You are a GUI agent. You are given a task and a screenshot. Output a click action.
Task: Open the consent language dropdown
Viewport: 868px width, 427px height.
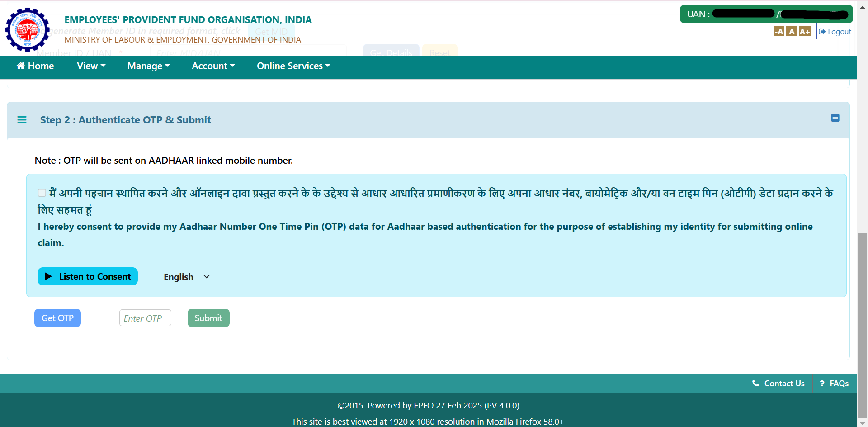point(186,276)
